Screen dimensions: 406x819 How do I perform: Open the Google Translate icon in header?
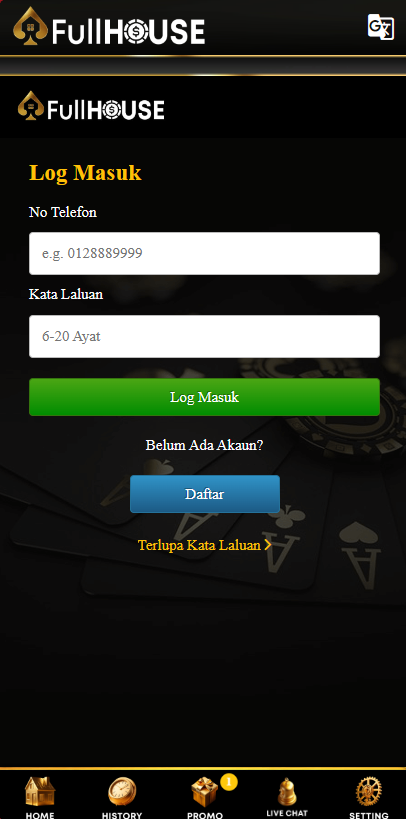(380, 27)
